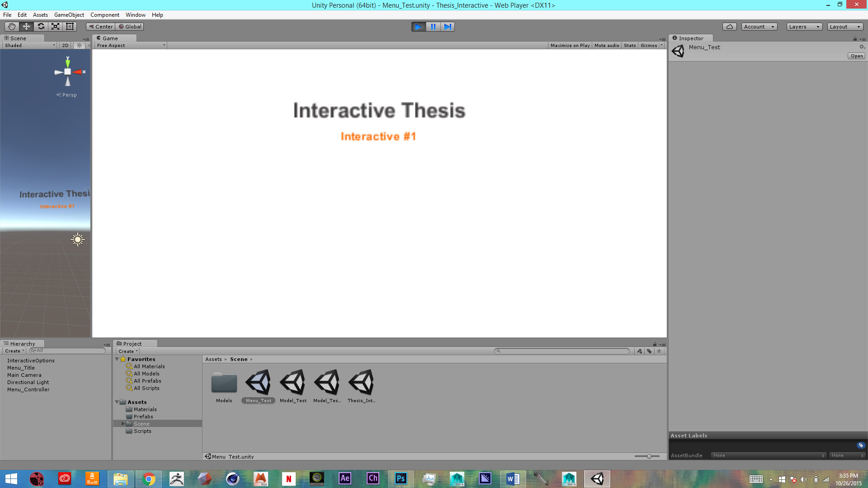
Task: Open Photoshop from the taskbar
Action: point(401,479)
